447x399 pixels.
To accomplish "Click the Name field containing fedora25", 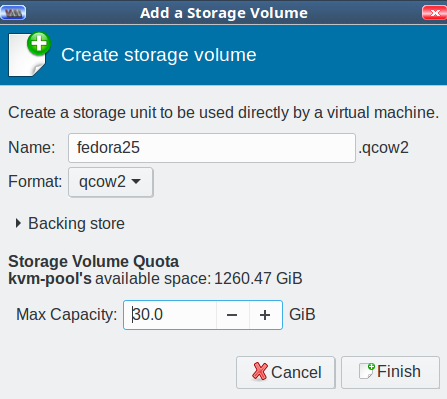I will coord(212,148).
